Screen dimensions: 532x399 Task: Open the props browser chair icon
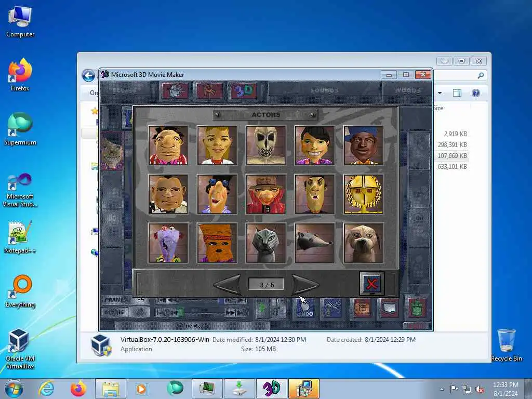coord(209,91)
